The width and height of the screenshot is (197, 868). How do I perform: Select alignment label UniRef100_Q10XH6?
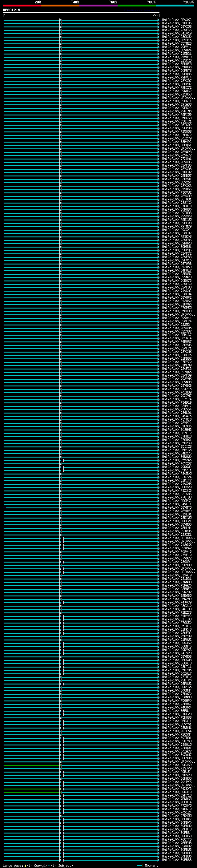tap(177, 484)
